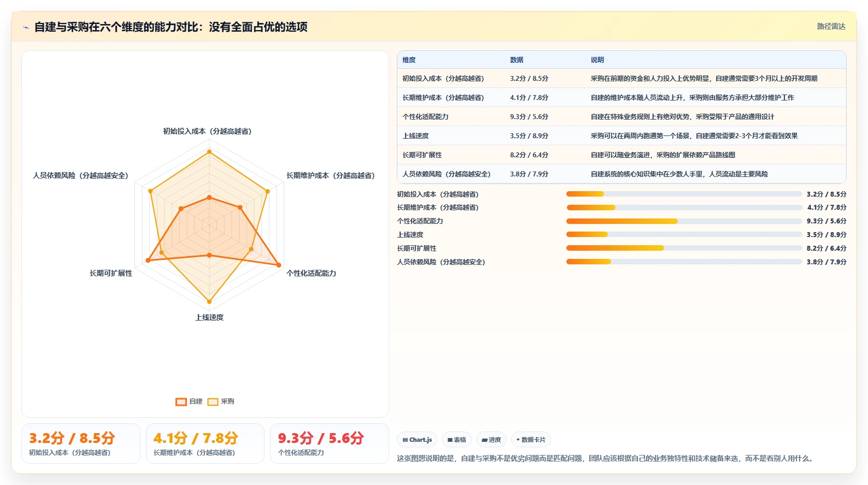Click the description starting 自建可以随业务演进
Screen dimensions: 868x485
tap(663, 155)
